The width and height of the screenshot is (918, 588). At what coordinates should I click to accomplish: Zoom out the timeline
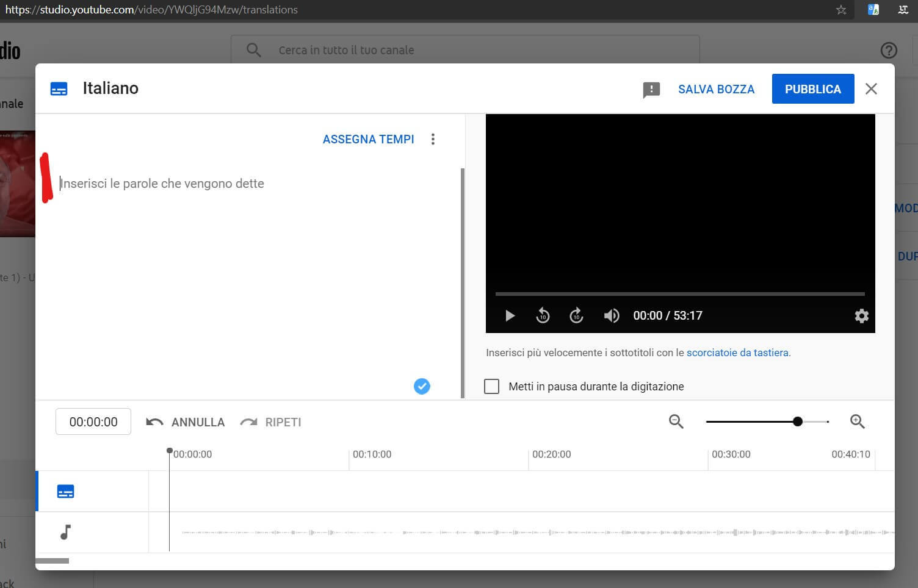(x=676, y=421)
